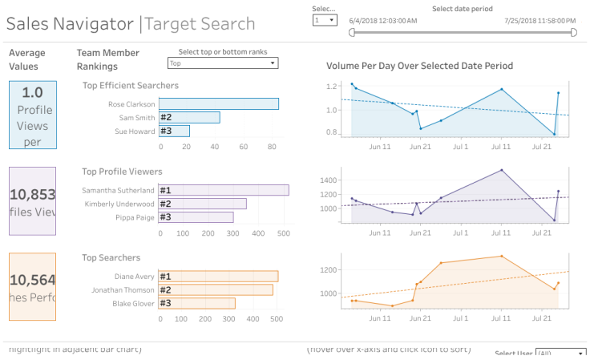Select Sam Smith's #2 bar
This screenshot has width=590, height=364.
click(x=189, y=117)
